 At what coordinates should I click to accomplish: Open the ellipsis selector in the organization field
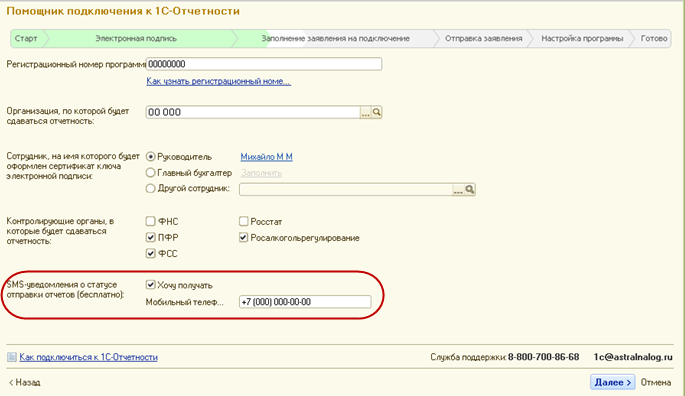tap(366, 112)
